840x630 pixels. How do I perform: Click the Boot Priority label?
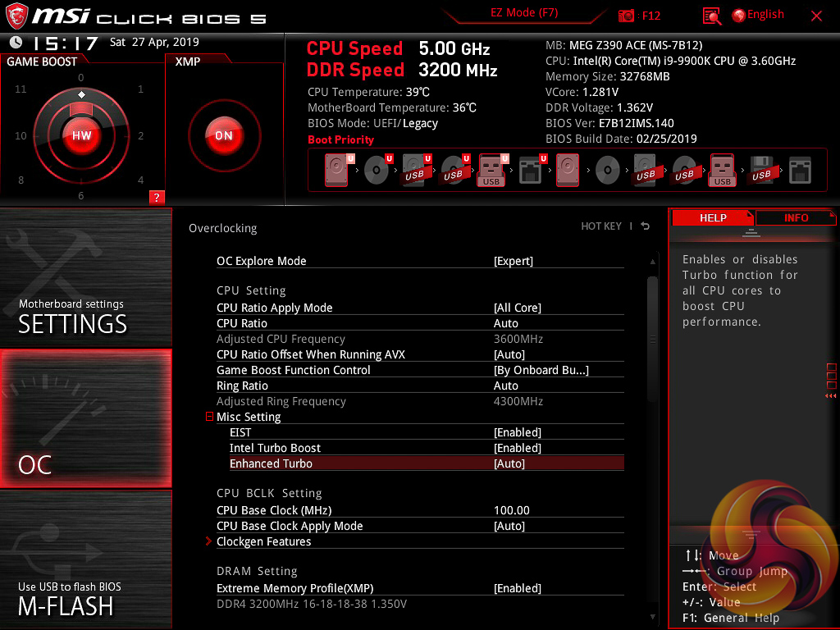pyautogui.click(x=340, y=139)
